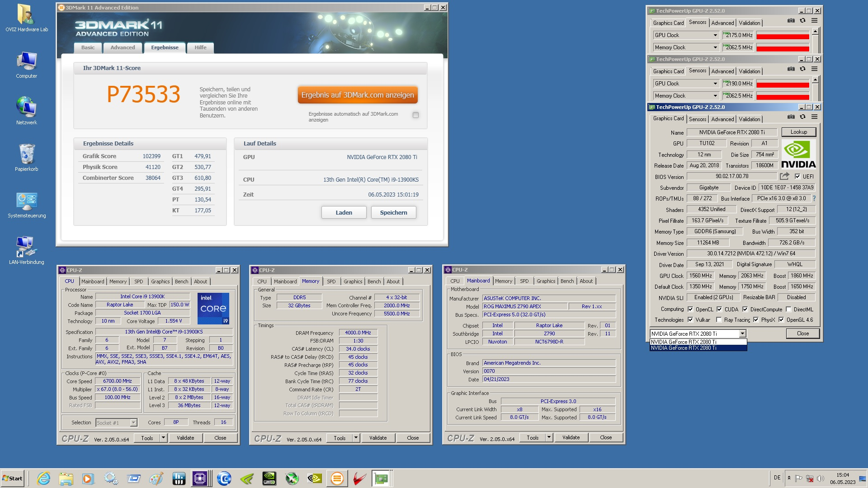Toggle the DirectCompute checkbox
868x488 pixels.
[x=745, y=310]
